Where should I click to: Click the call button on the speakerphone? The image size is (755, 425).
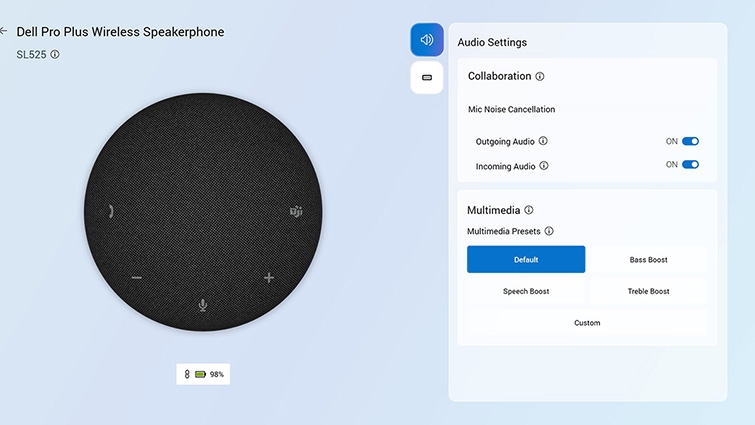(x=111, y=211)
